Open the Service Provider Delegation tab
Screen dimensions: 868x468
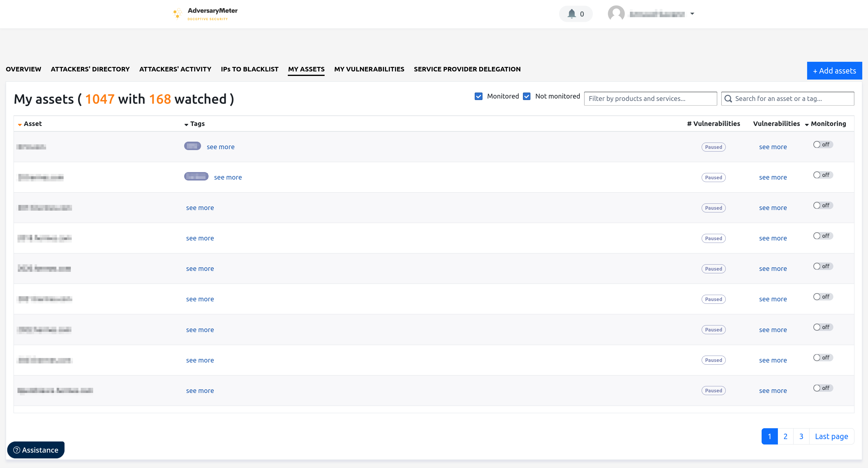pyautogui.click(x=467, y=69)
